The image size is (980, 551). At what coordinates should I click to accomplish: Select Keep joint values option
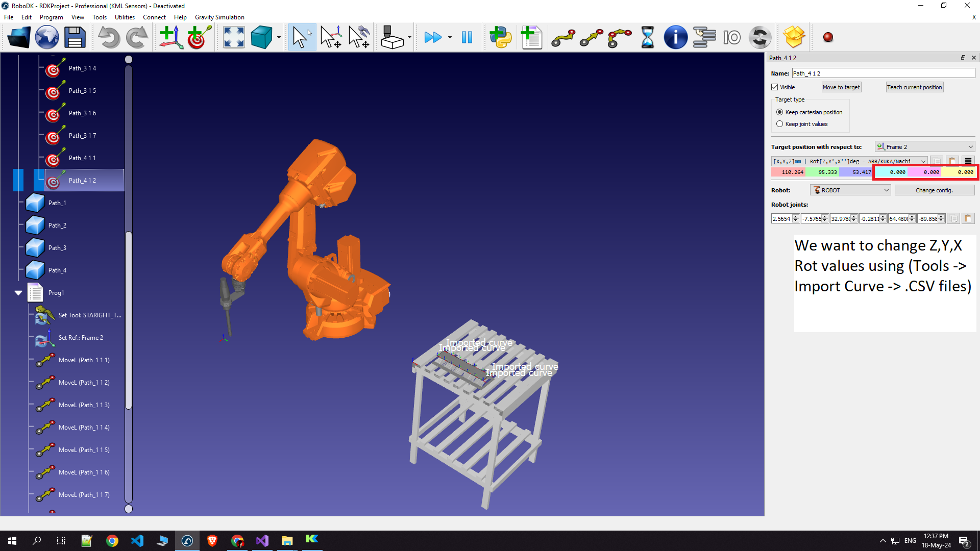coord(779,124)
